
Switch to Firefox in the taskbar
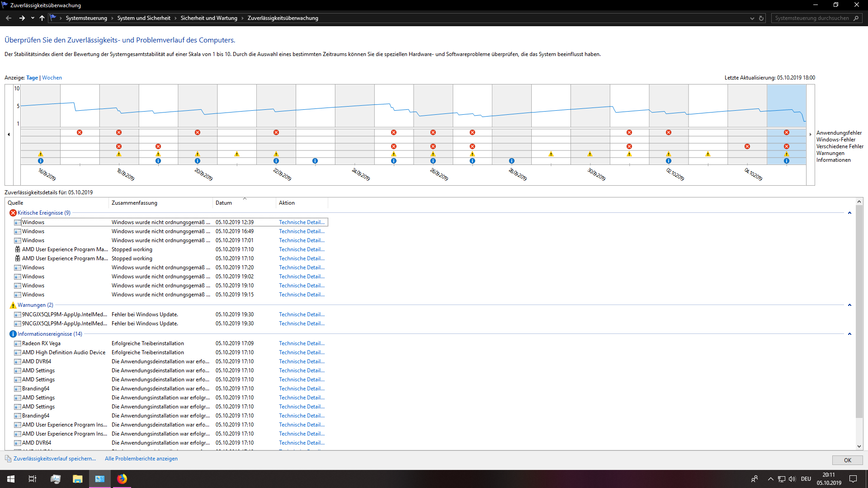(x=122, y=479)
